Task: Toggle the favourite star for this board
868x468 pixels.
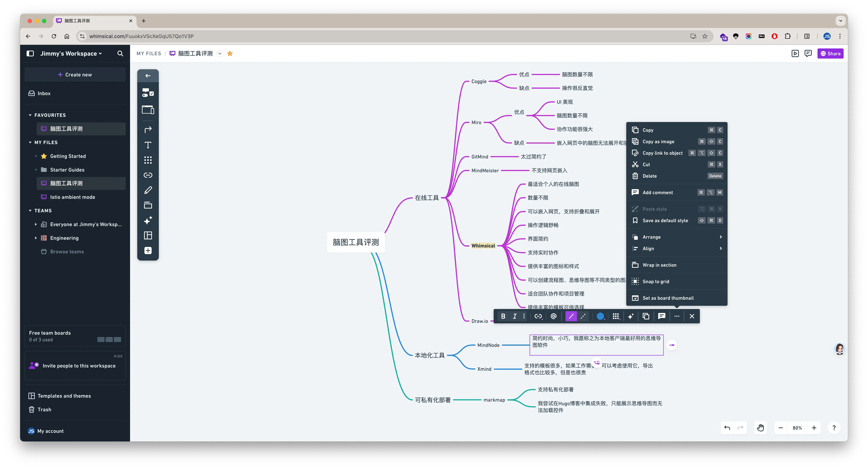Action: coord(230,53)
